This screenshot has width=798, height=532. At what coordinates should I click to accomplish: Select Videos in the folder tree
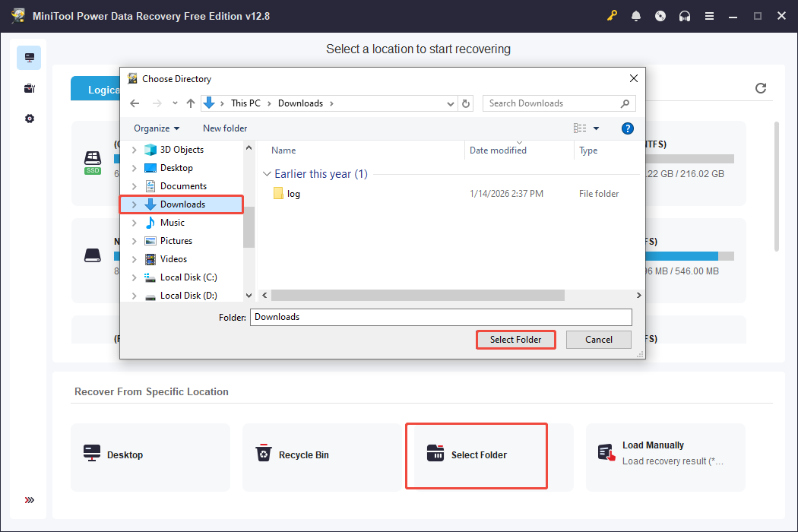173,259
